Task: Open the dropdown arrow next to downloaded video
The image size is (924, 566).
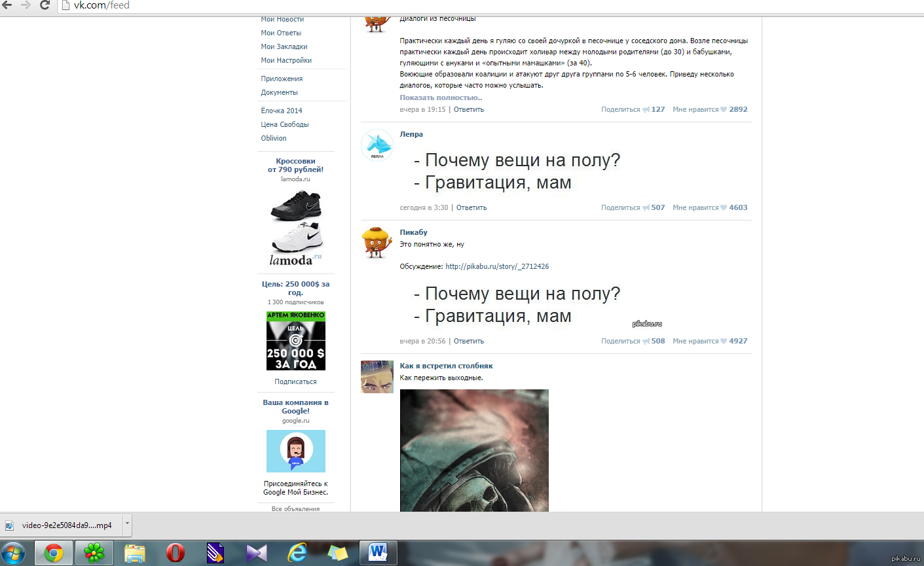Action: pyautogui.click(x=127, y=524)
